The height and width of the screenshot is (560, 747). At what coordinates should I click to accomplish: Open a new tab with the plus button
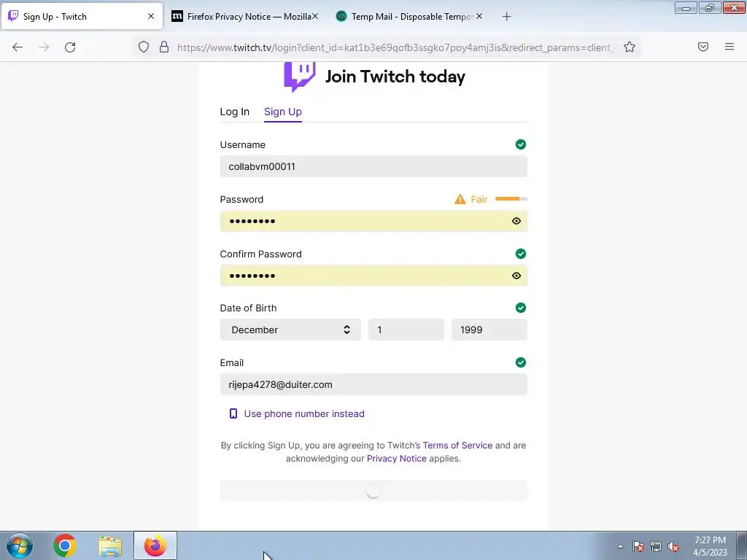(x=506, y=17)
